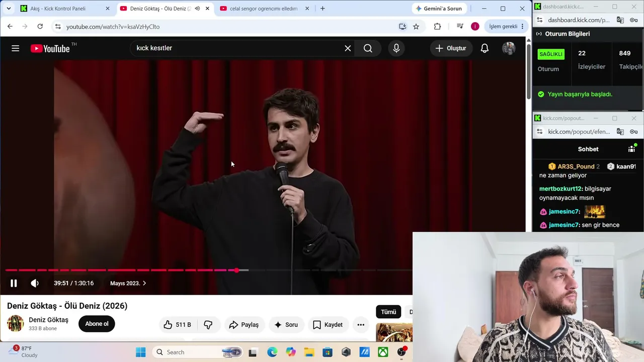The height and width of the screenshot is (362, 644).
Task: Open the more actions three-dot menu
Action: 361,325
